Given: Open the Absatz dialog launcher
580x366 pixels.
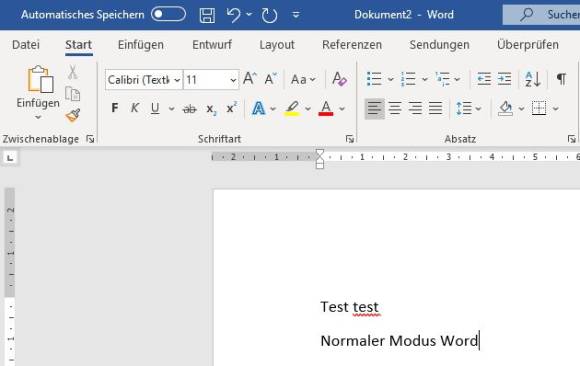Looking at the screenshot, I should (x=571, y=139).
